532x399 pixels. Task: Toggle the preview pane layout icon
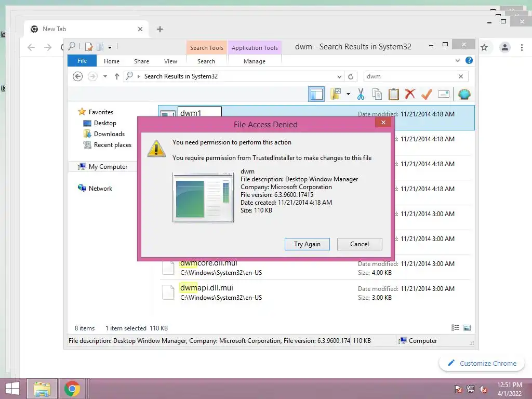[316, 94]
